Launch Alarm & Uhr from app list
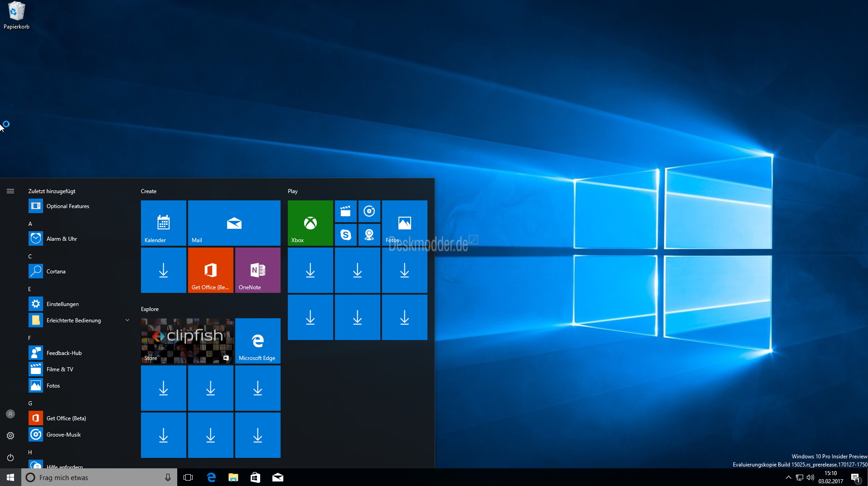This screenshot has height=486, width=868. [x=79, y=239]
